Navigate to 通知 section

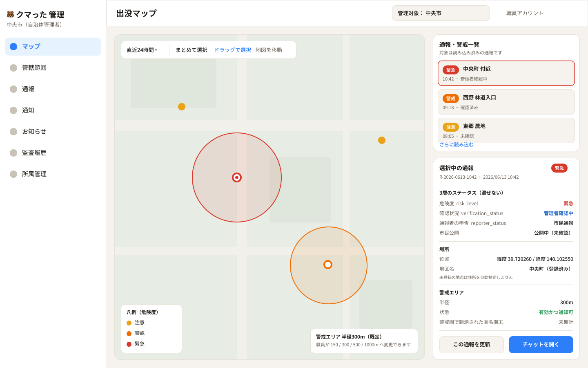point(53,110)
